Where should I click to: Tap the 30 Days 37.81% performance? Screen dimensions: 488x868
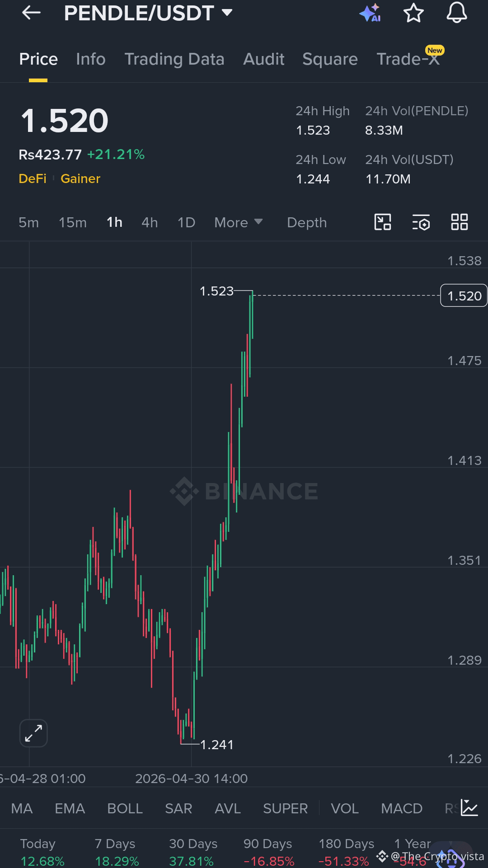point(192,852)
